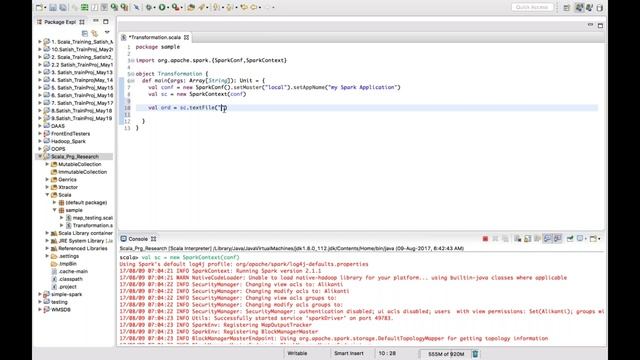Maximize the editor area
640x360 pixels.
click(600, 25)
